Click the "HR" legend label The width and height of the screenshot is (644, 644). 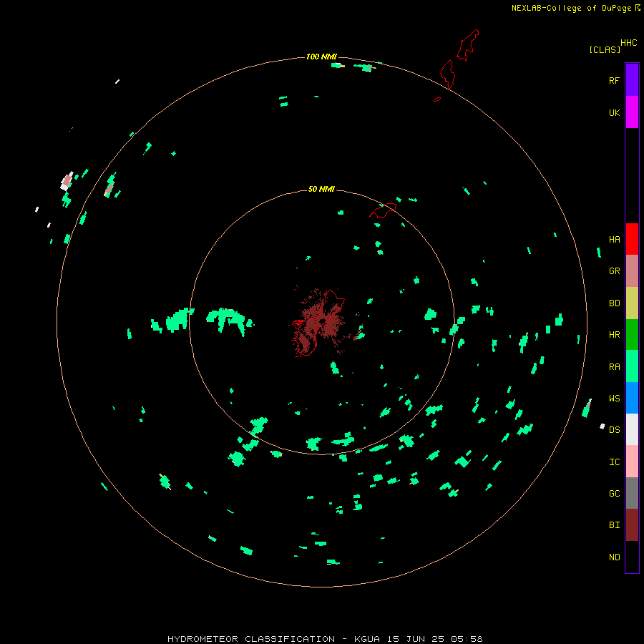click(x=614, y=335)
